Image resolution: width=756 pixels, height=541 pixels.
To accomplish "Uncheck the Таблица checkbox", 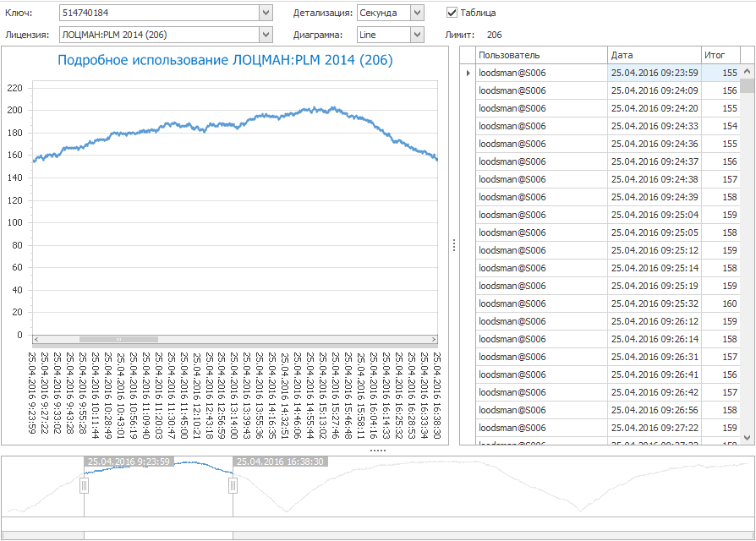I will point(452,13).
